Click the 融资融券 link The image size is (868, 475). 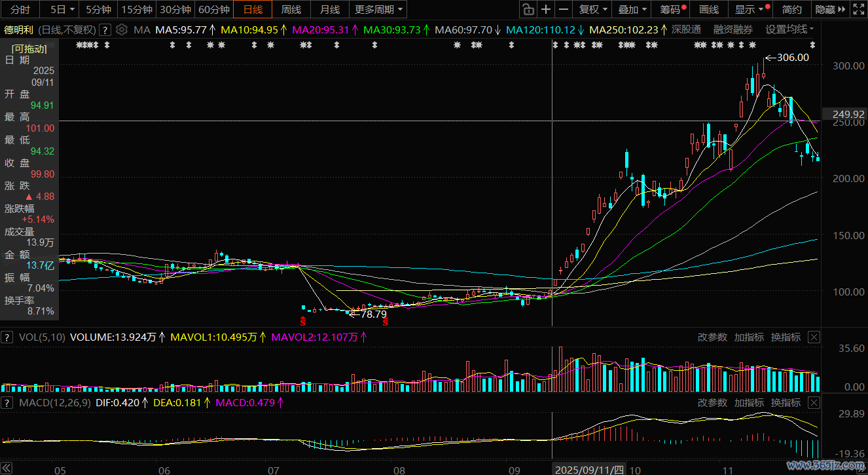tap(732, 29)
